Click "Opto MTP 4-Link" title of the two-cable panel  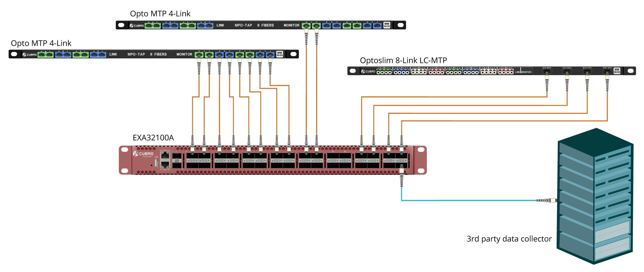click(160, 14)
